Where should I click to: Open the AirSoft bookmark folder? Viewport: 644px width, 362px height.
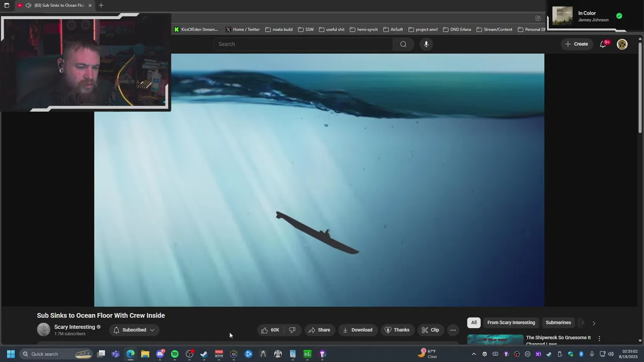(393, 30)
